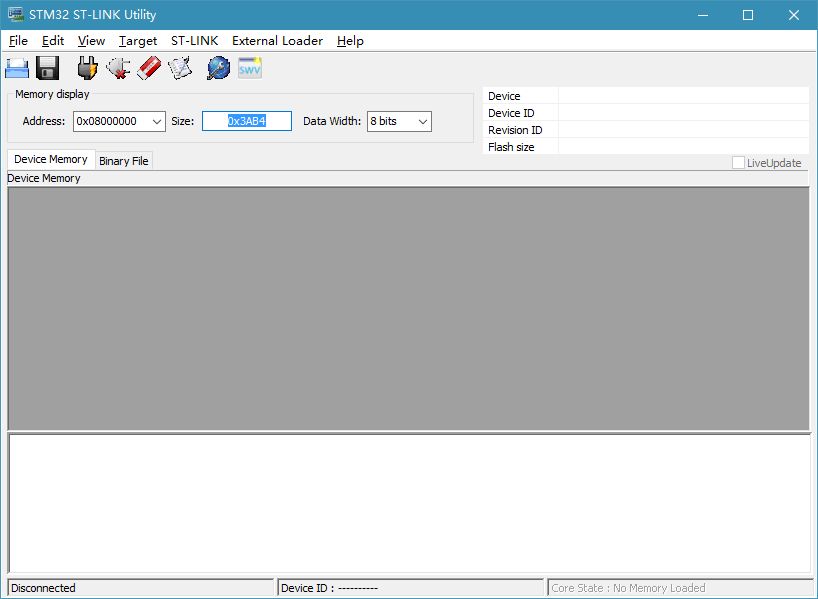Click the Device ID row in info table
This screenshot has height=599, width=818.
[x=646, y=113]
